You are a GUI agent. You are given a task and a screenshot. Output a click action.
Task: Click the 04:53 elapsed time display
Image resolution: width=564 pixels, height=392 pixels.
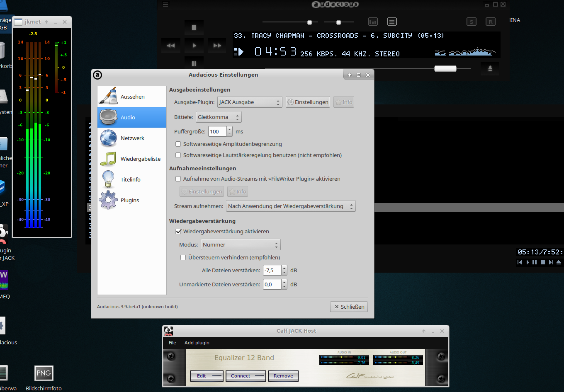[x=275, y=51]
